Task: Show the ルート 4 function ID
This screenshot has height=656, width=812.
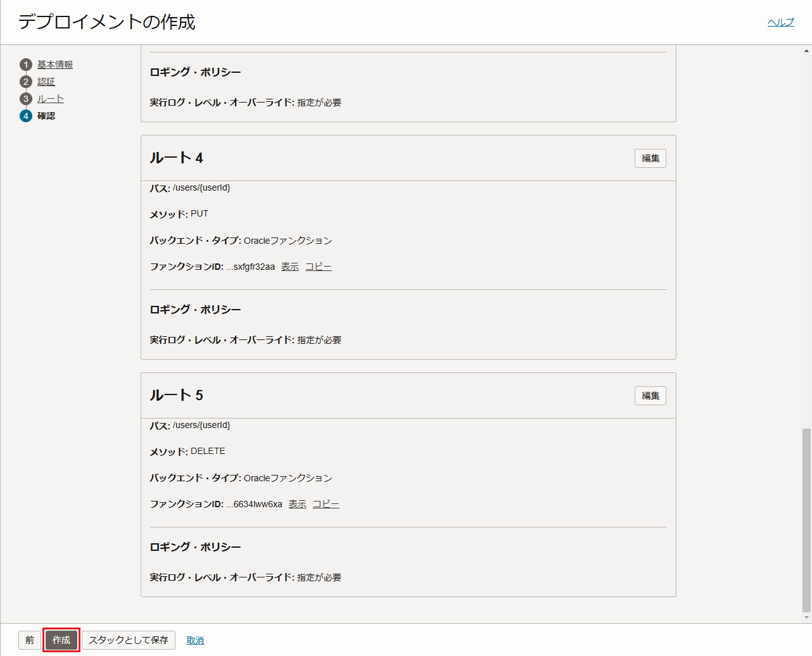Action: (x=290, y=267)
